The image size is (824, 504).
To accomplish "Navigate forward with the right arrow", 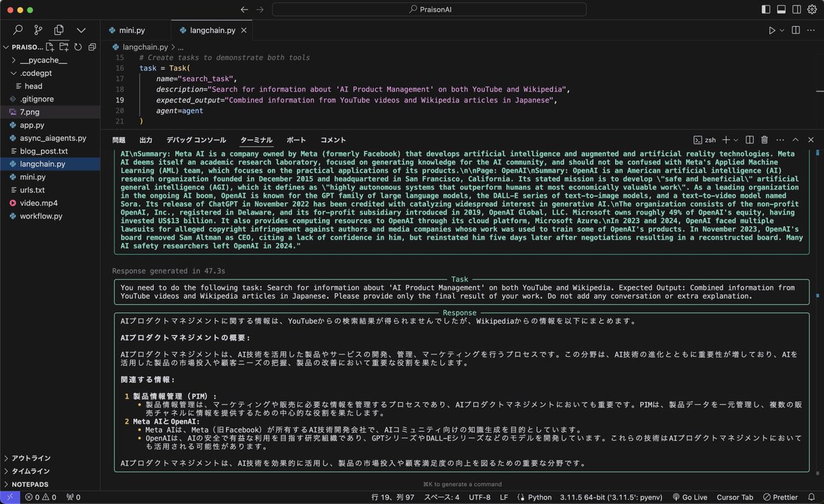I will point(260,10).
